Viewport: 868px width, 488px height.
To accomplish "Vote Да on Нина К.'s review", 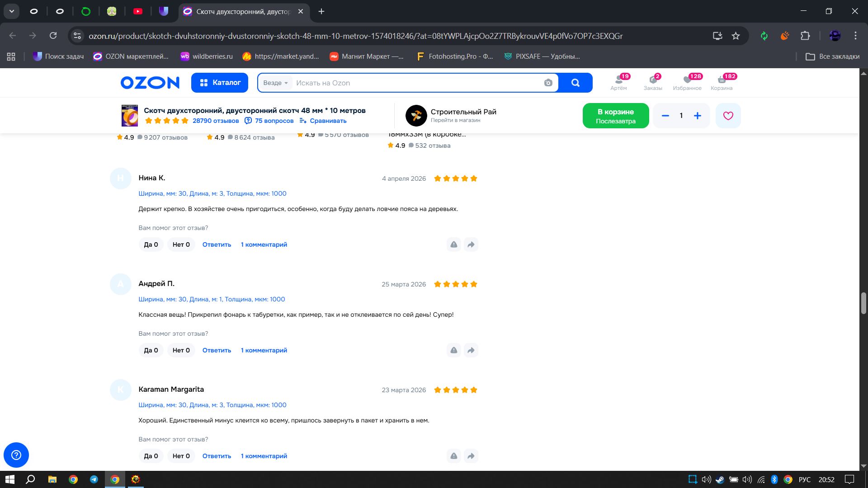I will [x=151, y=244].
